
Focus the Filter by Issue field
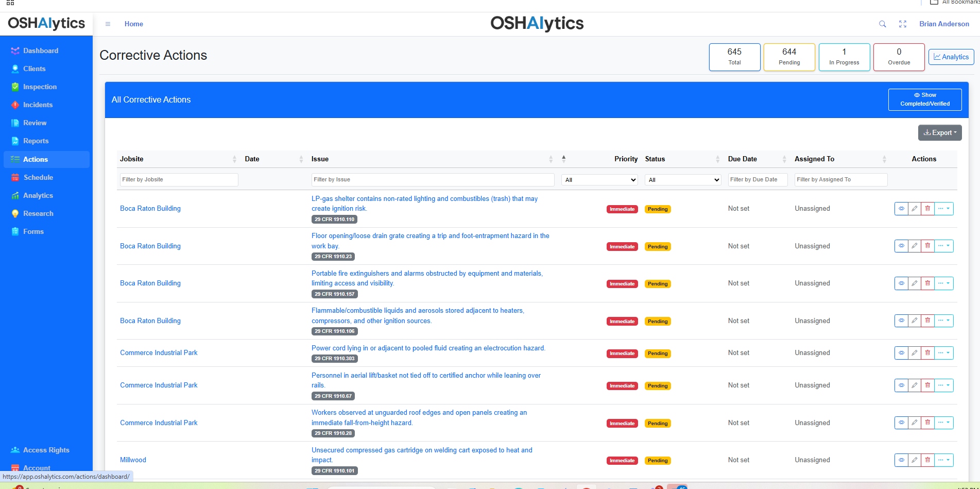pyautogui.click(x=433, y=179)
